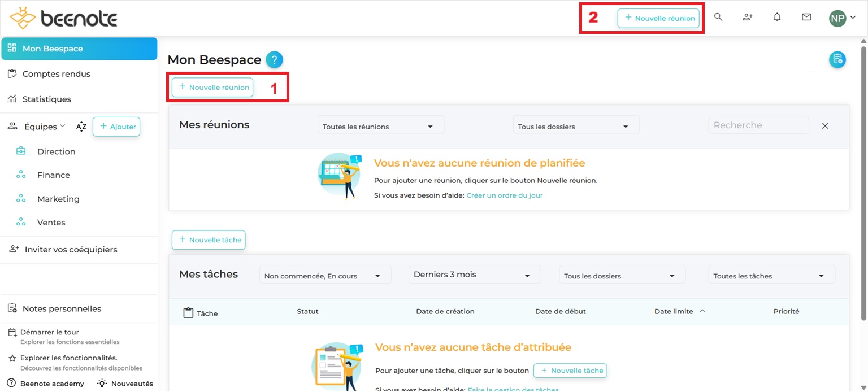868x392 pixels.
Task: Sort teams with the A-Z icon
Action: pyautogui.click(x=81, y=127)
